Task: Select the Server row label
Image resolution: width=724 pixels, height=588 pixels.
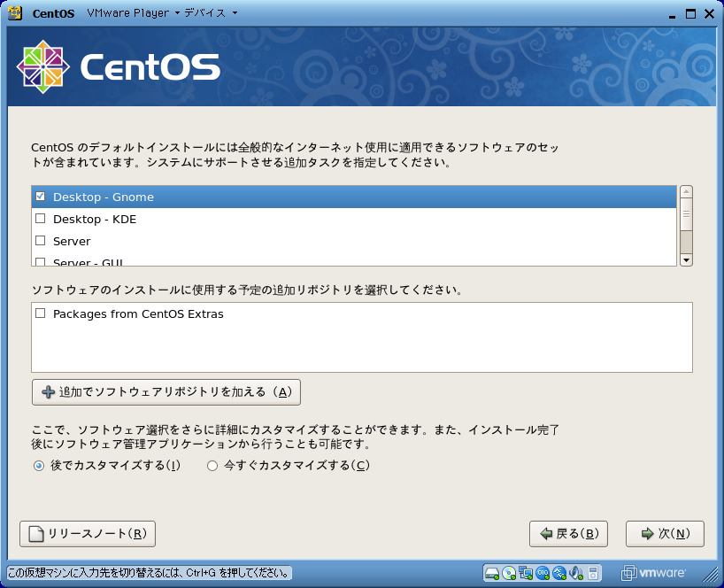Action: (72, 241)
